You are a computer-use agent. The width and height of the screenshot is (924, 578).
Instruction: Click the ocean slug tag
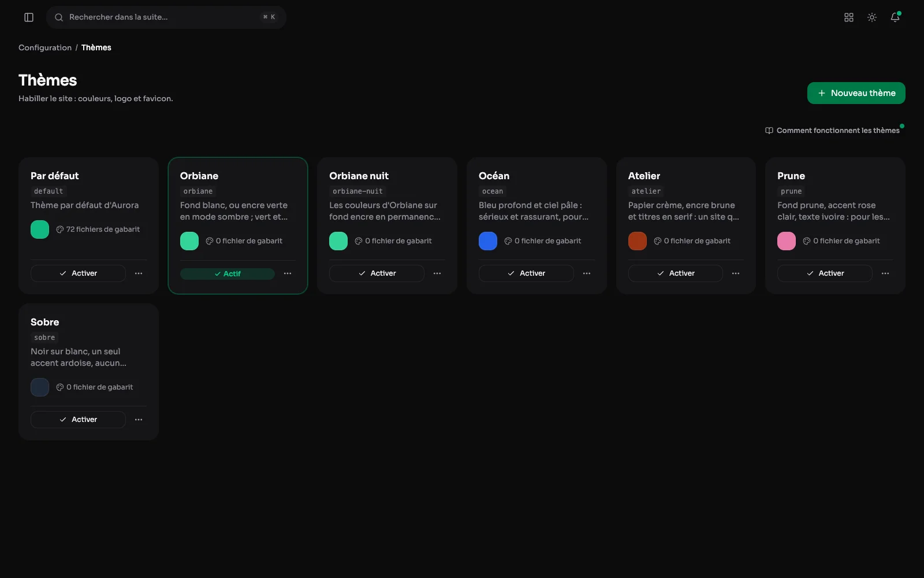(x=493, y=191)
